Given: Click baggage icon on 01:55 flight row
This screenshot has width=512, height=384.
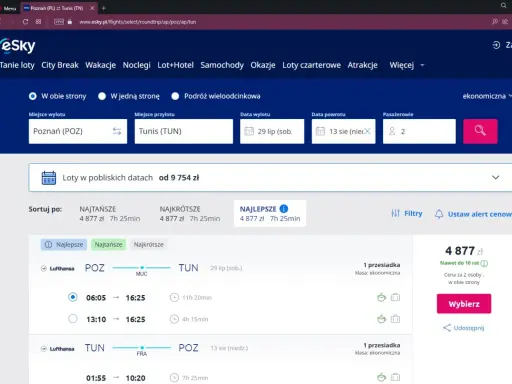Looking at the screenshot, I should tap(395, 378).
